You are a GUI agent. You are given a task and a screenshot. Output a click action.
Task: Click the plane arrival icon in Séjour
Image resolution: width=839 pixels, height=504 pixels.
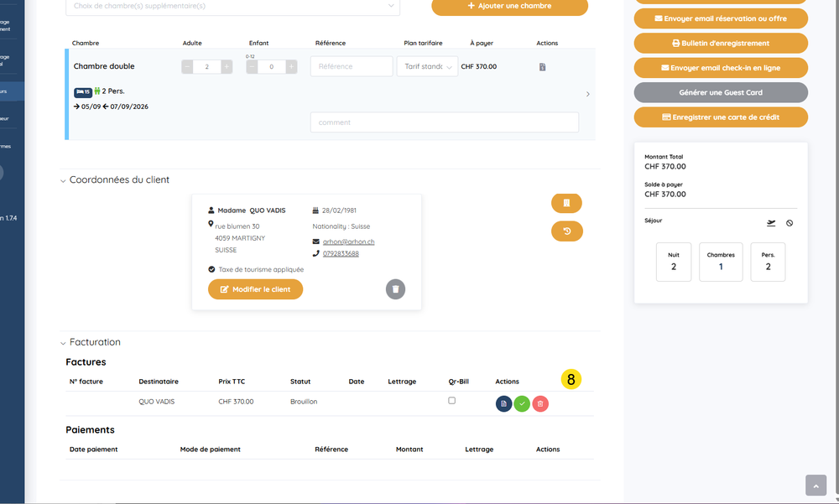click(x=771, y=223)
